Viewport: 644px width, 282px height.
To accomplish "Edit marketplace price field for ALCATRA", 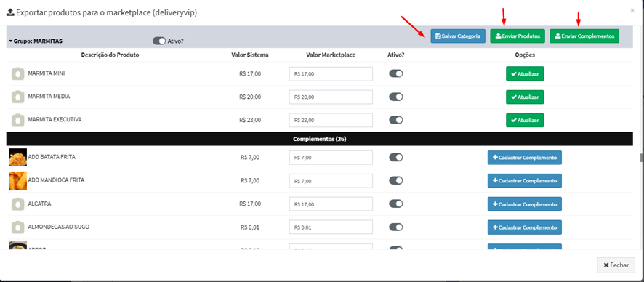I will click(331, 204).
